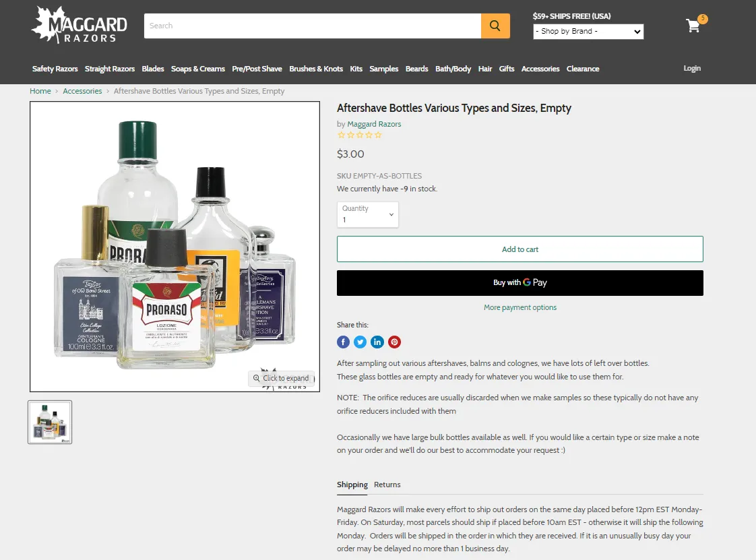Share product on LinkedIn
This screenshot has height=560, width=756.
pos(377,342)
